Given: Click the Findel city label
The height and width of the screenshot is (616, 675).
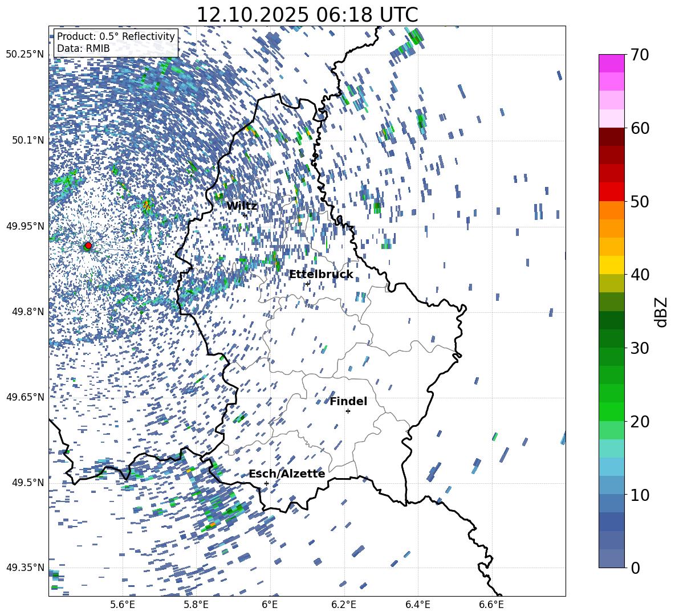Looking at the screenshot, I should click(348, 401).
